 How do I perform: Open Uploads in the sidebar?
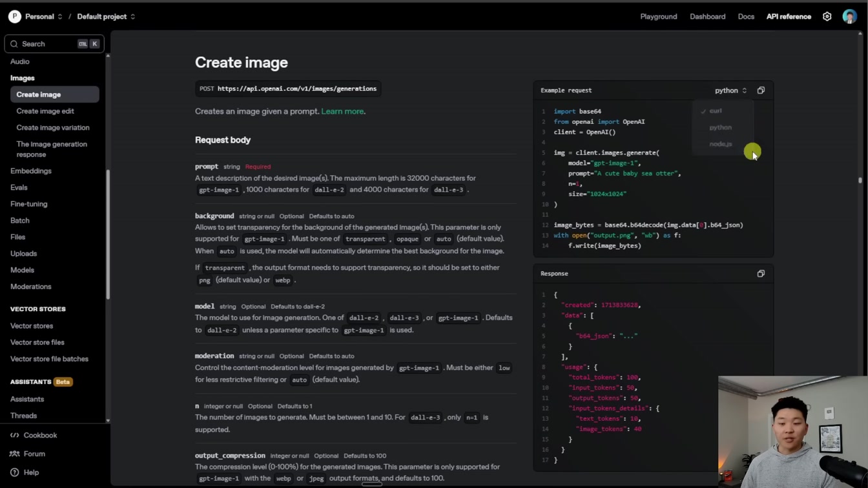click(24, 254)
